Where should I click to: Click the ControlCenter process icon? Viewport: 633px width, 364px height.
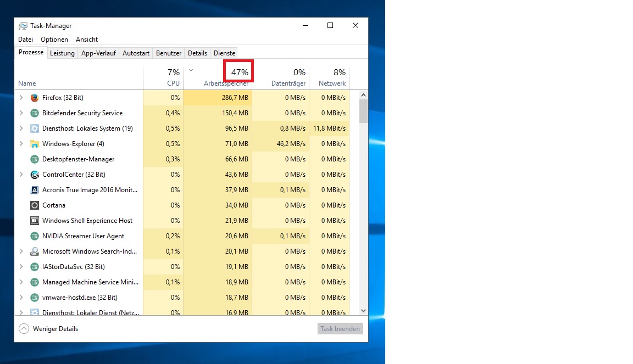pyautogui.click(x=35, y=175)
